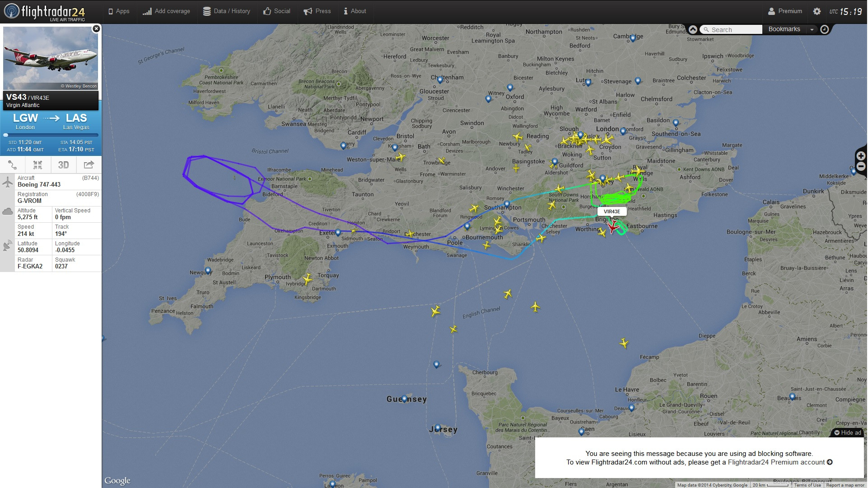Zoom in the map

861,156
